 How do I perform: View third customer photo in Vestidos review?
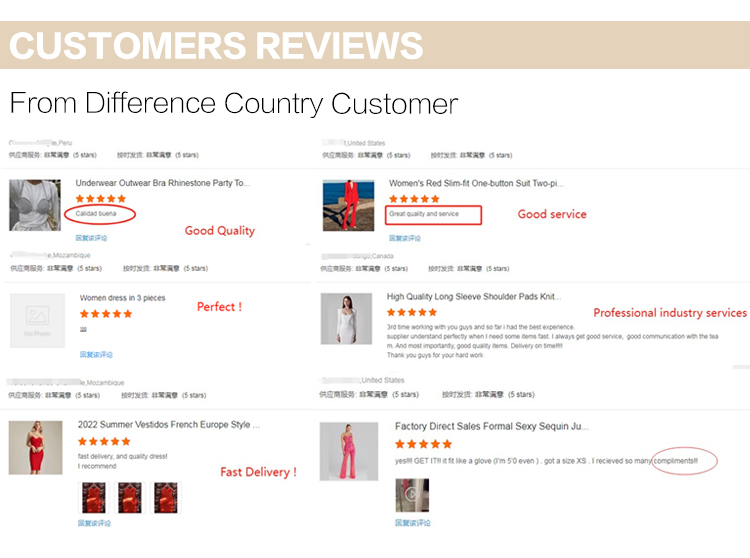(x=166, y=497)
